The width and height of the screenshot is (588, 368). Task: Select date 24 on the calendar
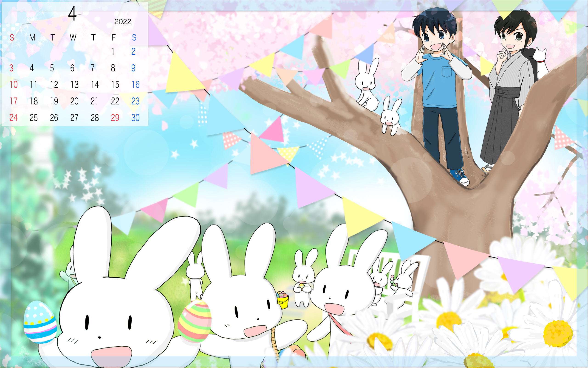click(14, 118)
